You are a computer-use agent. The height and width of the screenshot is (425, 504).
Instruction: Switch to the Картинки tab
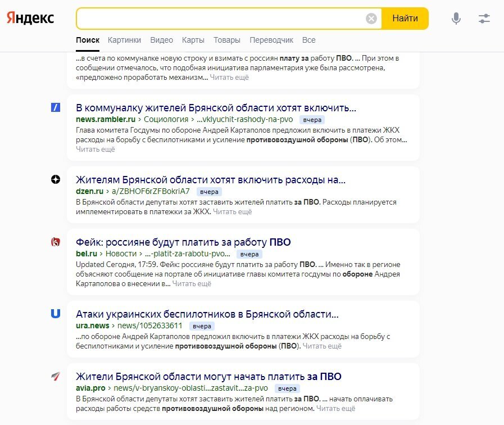(124, 40)
